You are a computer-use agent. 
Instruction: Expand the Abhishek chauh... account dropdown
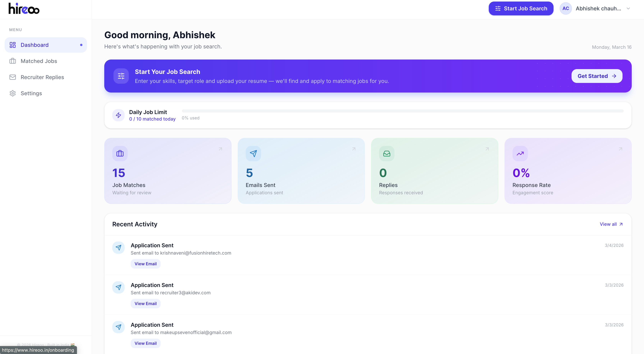[628, 8]
